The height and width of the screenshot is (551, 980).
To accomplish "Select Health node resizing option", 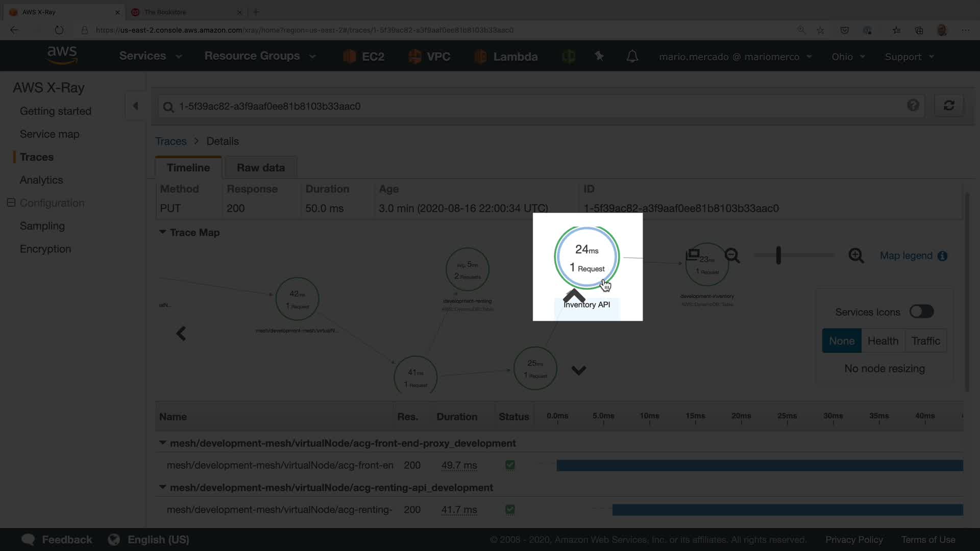I will [883, 341].
